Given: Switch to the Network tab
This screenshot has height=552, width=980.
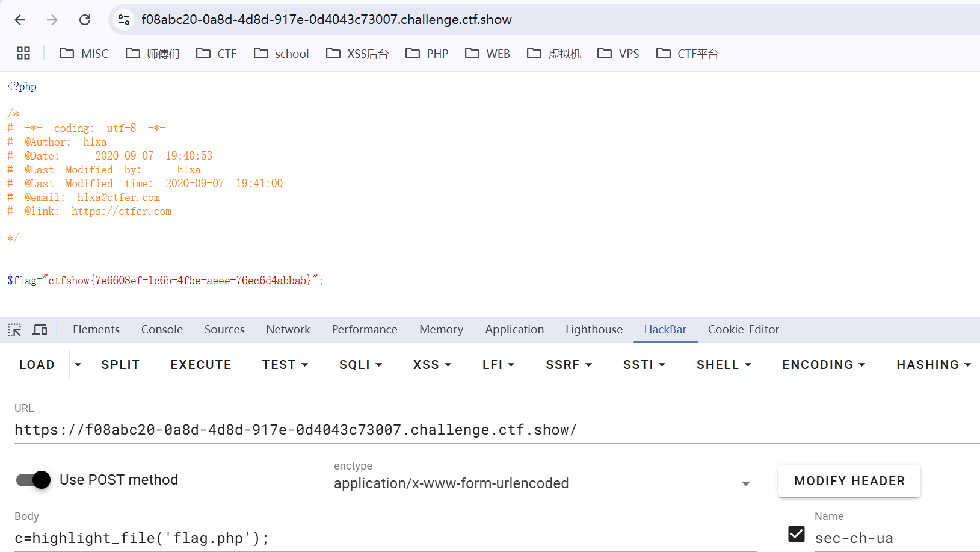Looking at the screenshot, I should click(x=288, y=330).
